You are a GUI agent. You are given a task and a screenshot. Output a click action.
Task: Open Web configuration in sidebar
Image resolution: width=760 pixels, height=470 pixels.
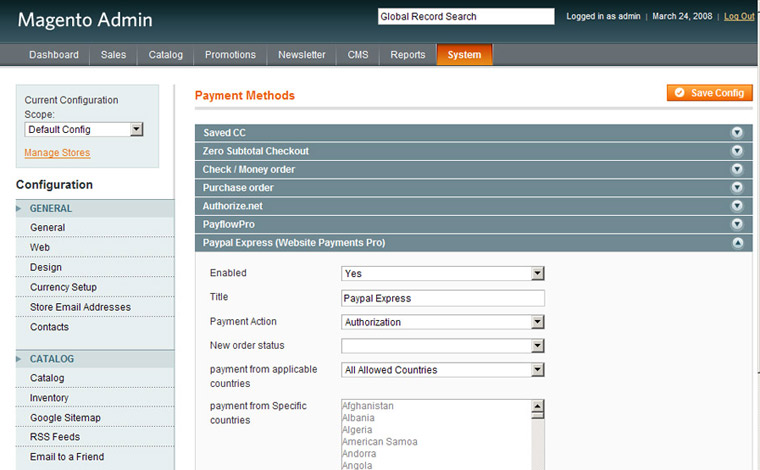40,247
